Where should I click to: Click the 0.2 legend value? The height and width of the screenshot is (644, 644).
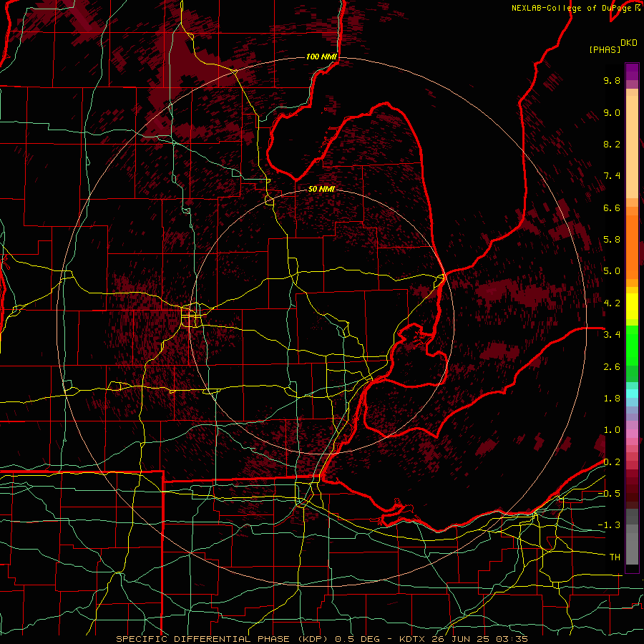(x=612, y=462)
